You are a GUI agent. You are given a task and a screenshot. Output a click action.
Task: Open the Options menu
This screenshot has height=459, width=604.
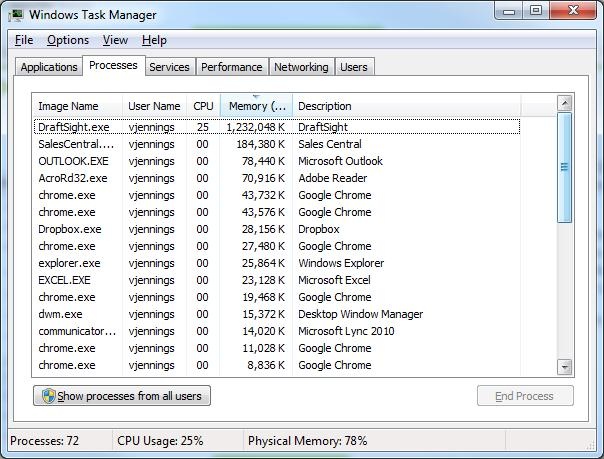(x=68, y=40)
